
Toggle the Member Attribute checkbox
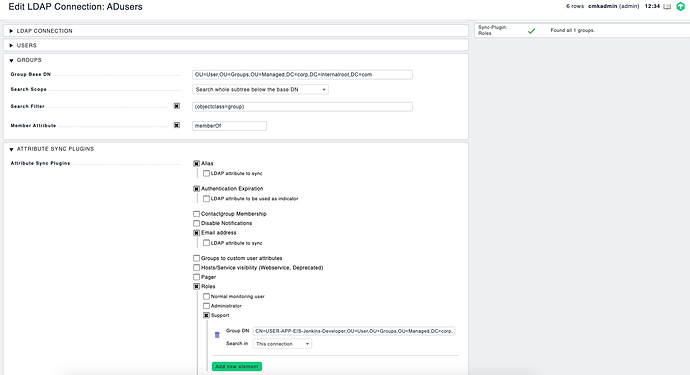176,125
